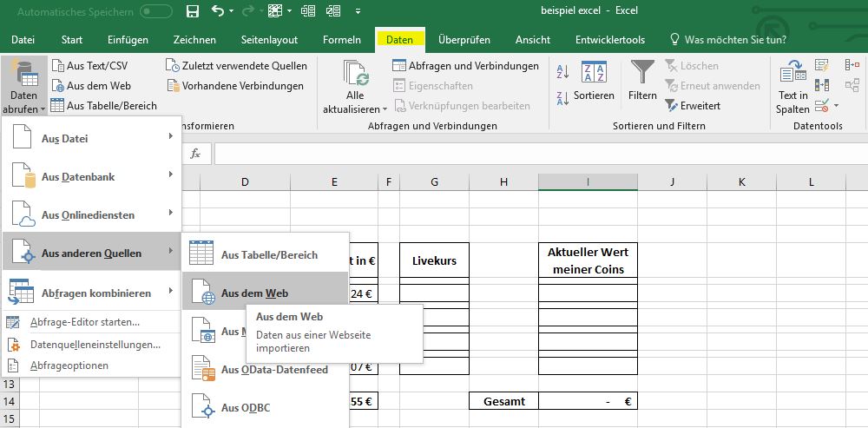Expand the Aus Datei submenu
This screenshot has width=868, height=428.
tap(91, 139)
